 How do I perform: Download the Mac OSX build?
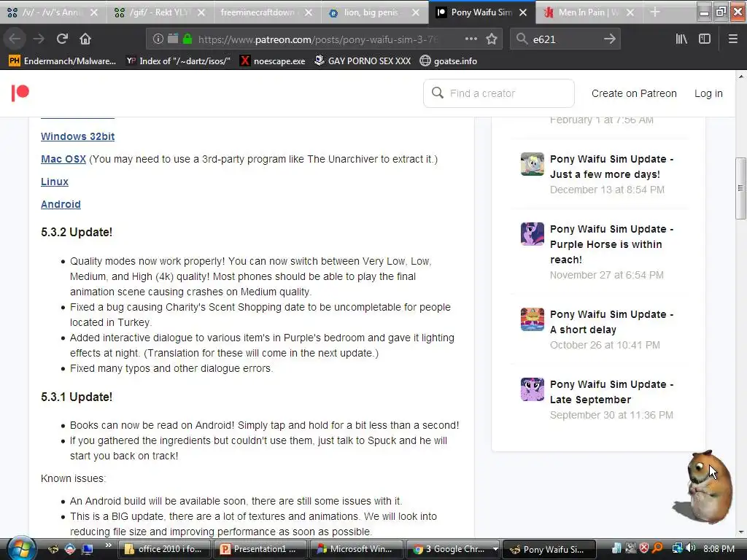63,159
